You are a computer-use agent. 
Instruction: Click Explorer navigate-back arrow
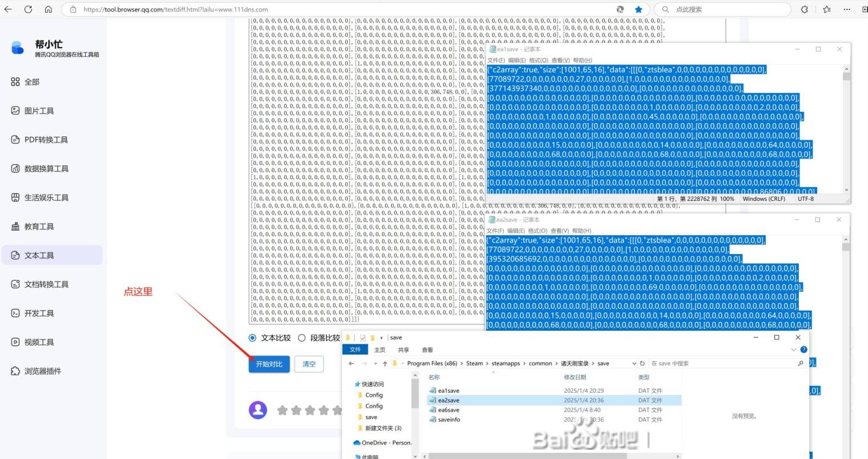tap(351, 364)
